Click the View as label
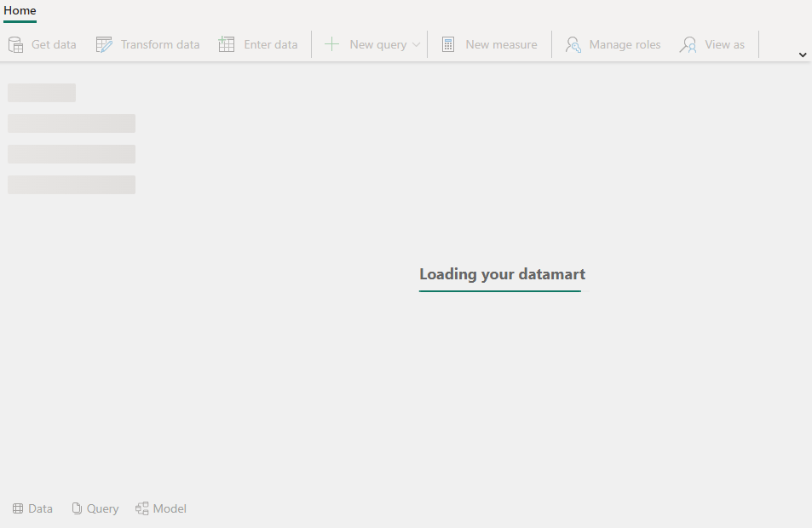This screenshot has width=812, height=528. click(x=724, y=44)
